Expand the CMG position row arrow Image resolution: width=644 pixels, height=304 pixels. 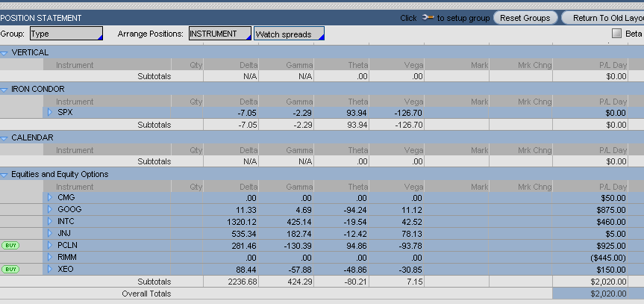50,197
